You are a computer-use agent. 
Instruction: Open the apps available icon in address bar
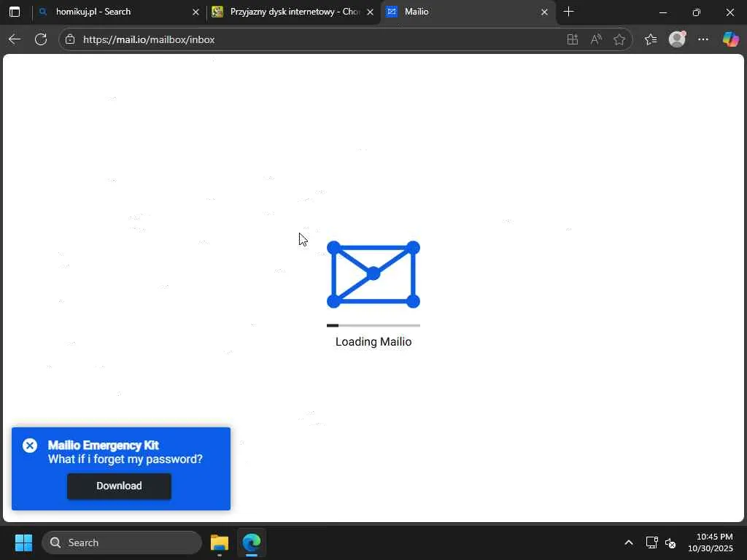[x=572, y=39]
